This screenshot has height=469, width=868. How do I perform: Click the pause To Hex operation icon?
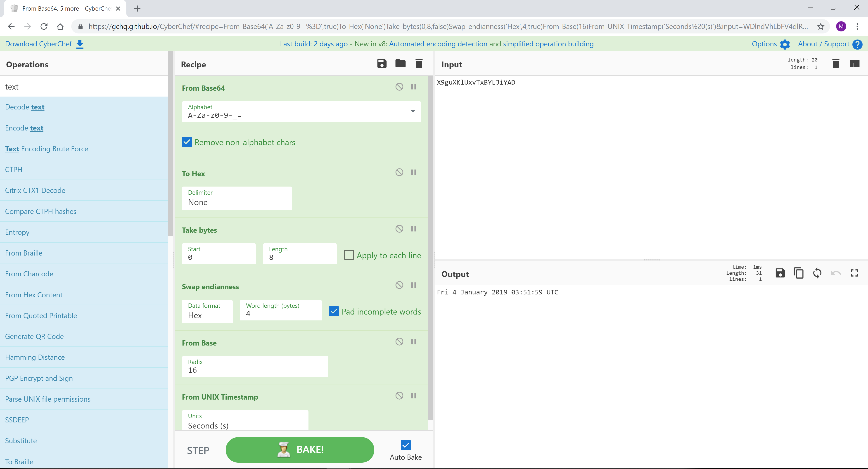(414, 172)
